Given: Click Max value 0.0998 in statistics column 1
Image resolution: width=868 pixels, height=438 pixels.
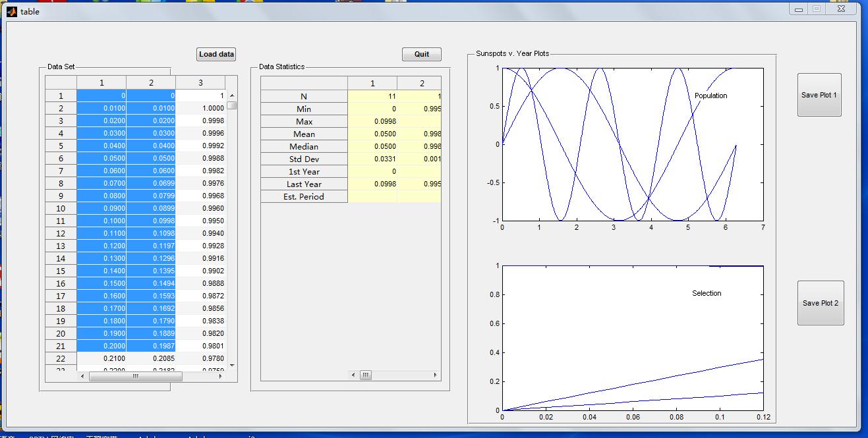Looking at the screenshot, I should tap(372, 121).
